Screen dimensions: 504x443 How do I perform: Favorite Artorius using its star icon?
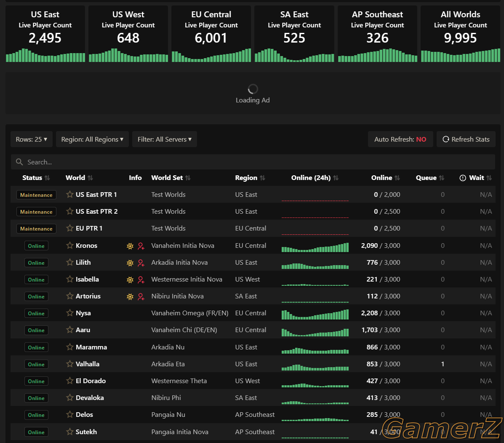tap(70, 296)
